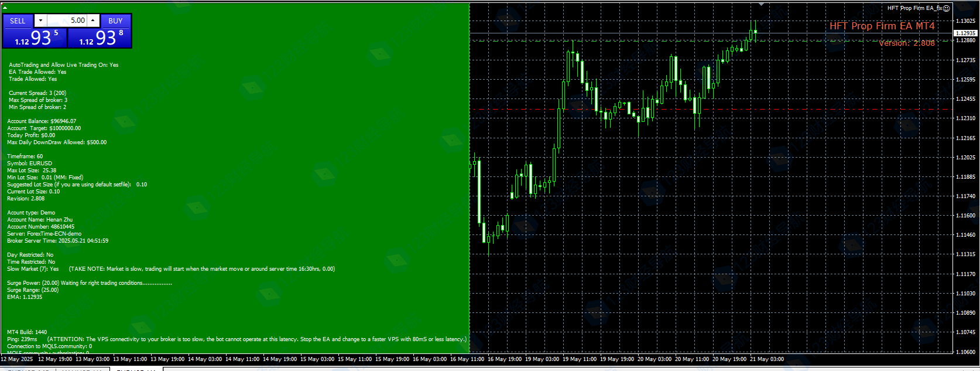Viewport: 980px width, 371px height.
Task: Click the Time Restricted: No line
Action: (31, 262)
